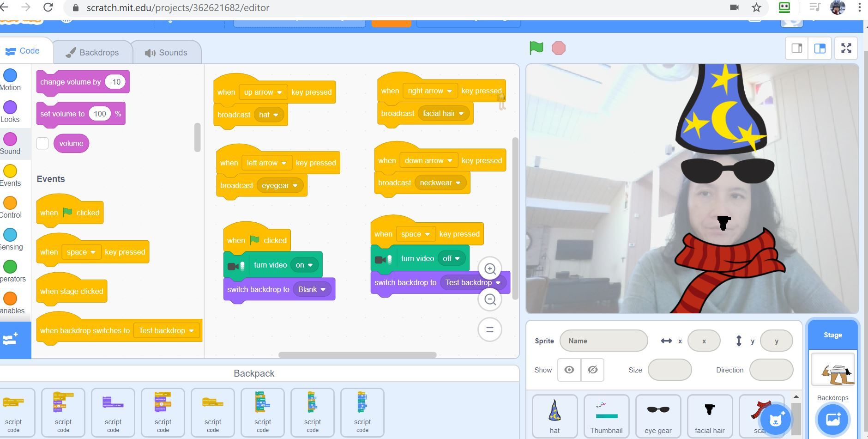The image size is (868, 439).
Task: Bookmark this page with the star icon
Action: click(756, 7)
